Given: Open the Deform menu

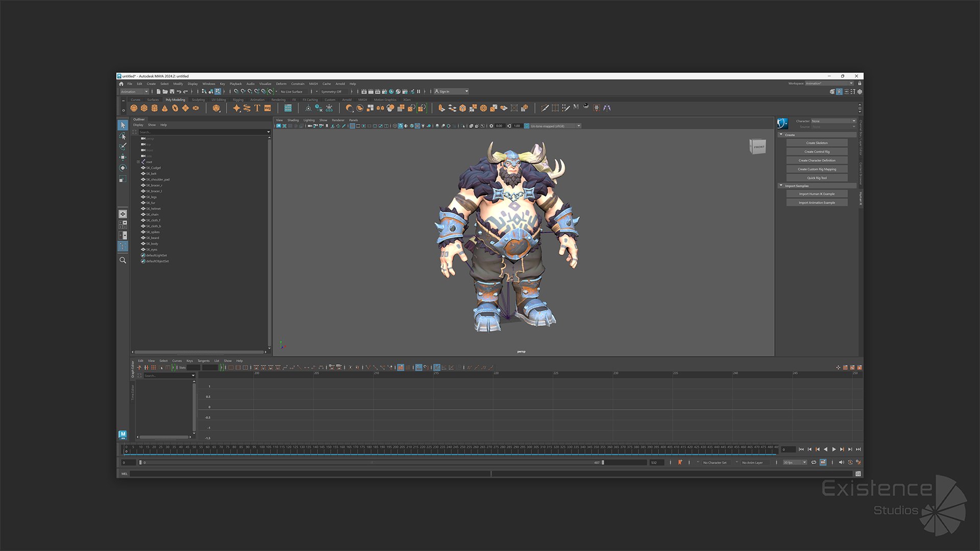Looking at the screenshot, I should coord(281,84).
